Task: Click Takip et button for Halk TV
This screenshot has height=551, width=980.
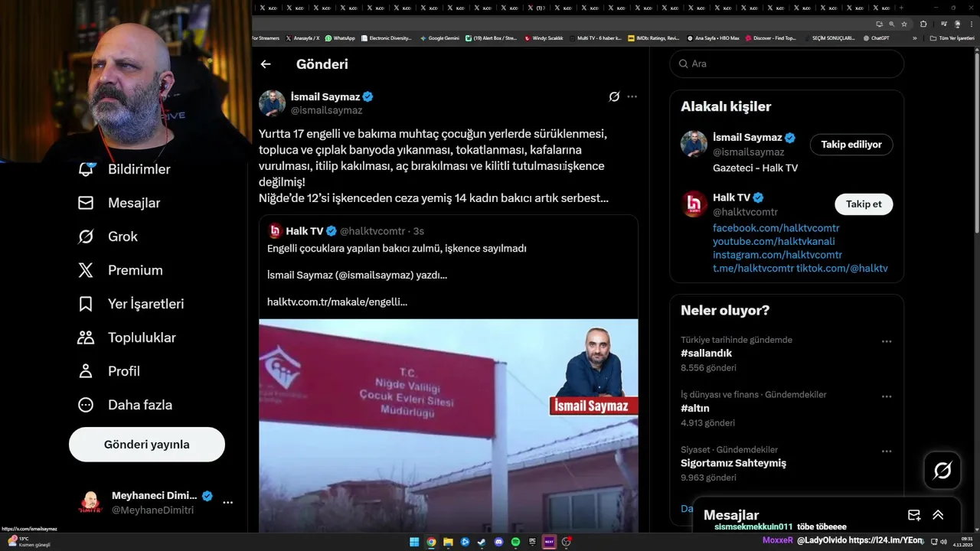Action: (864, 204)
